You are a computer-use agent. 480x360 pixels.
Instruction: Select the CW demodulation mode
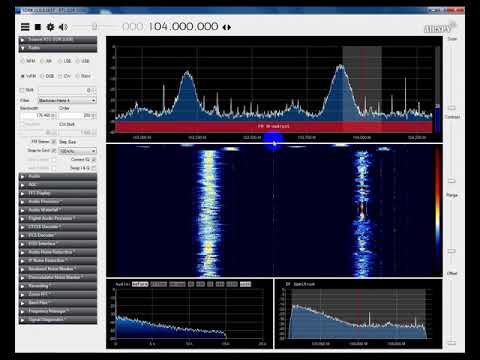pyautogui.click(x=65, y=76)
